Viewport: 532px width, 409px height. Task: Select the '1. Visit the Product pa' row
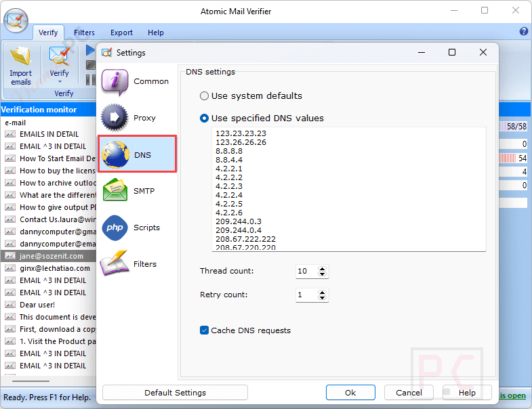(49, 341)
